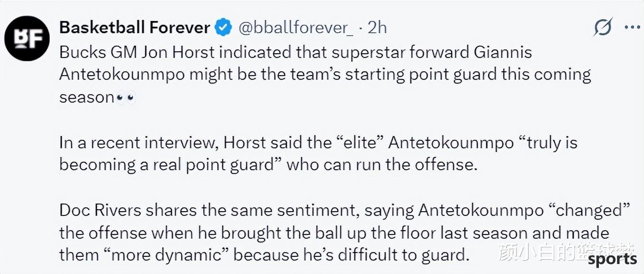The height and width of the screenshot is (274, 644).
Task: Click the blue verified checkmark badge
Action: 224,28
